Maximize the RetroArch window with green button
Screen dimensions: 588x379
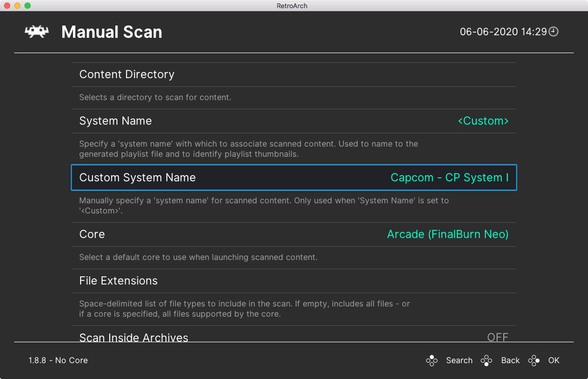click(28, 6)
